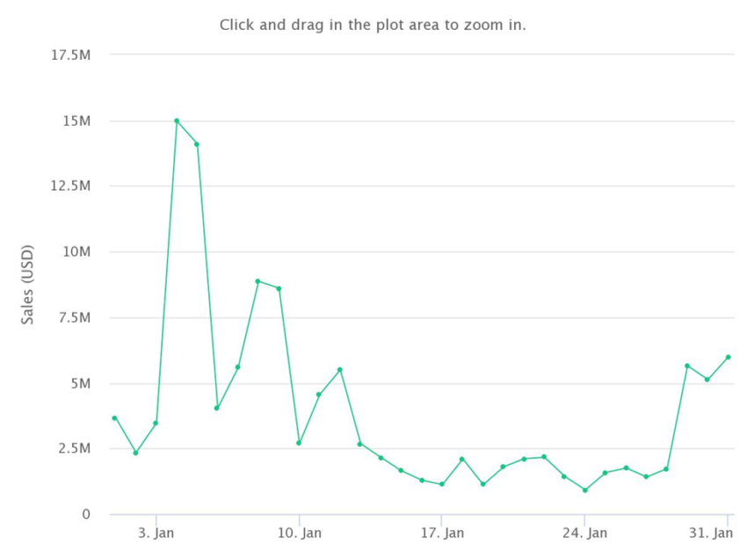Click the first data point of the line
The image size is (747, 560).
[x=115, y=418]
